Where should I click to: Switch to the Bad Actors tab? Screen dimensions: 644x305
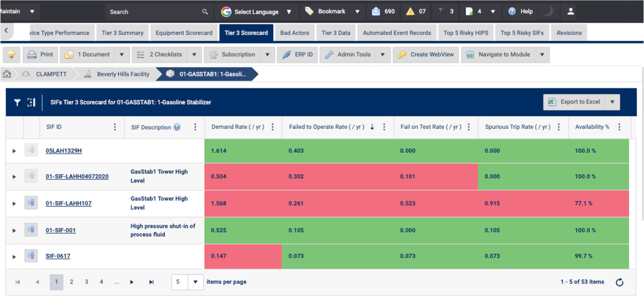(x=294, y=33)
